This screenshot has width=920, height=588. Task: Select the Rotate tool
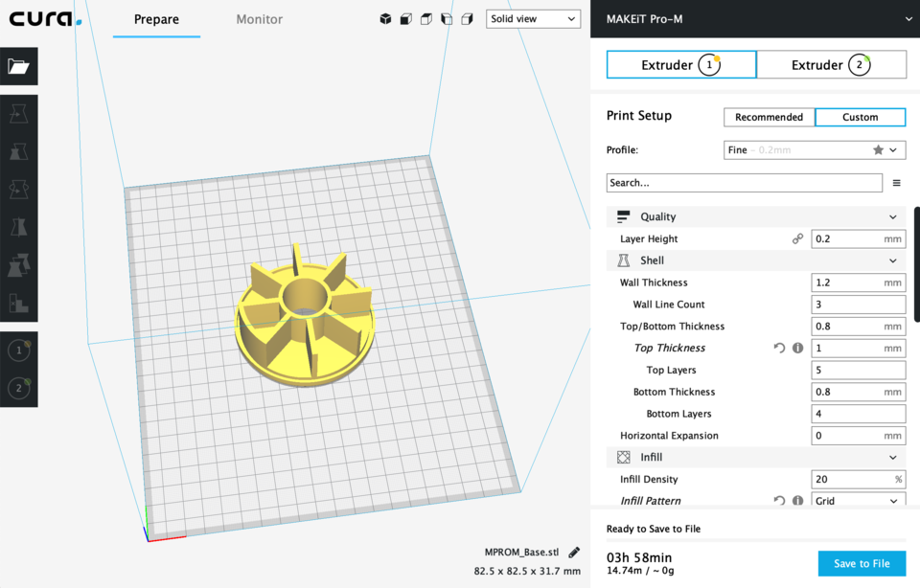point(17,189)
